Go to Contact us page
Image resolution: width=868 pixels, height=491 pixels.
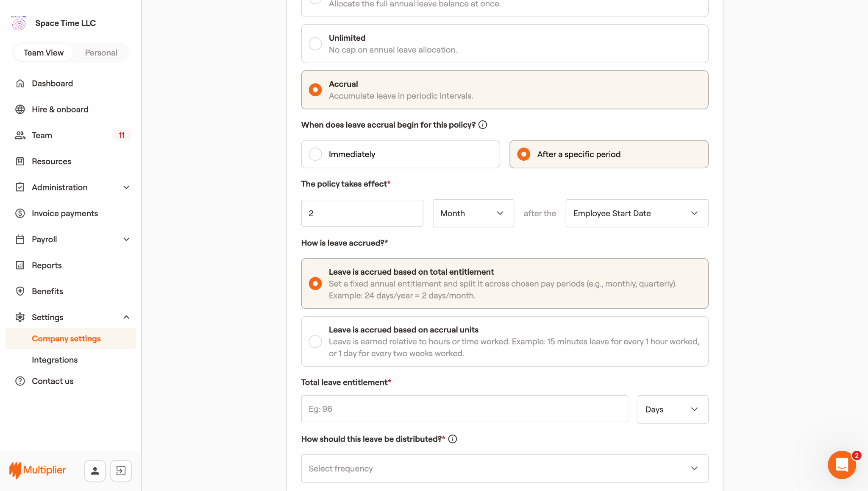(x=53, y=381)
